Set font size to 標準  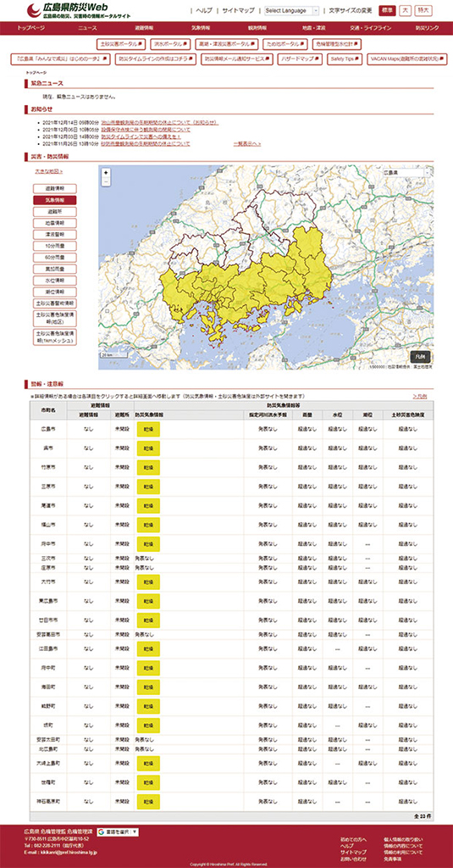coord(387,10)
